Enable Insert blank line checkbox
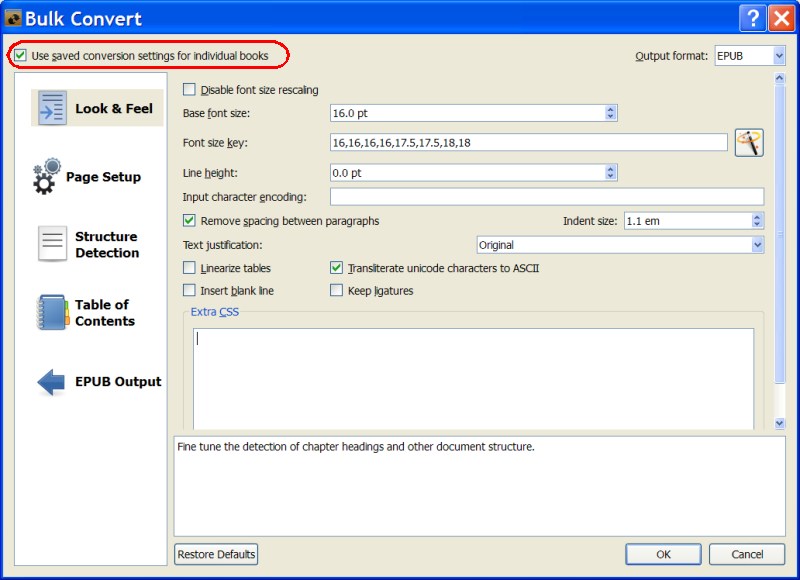 [x=189, y=290]
